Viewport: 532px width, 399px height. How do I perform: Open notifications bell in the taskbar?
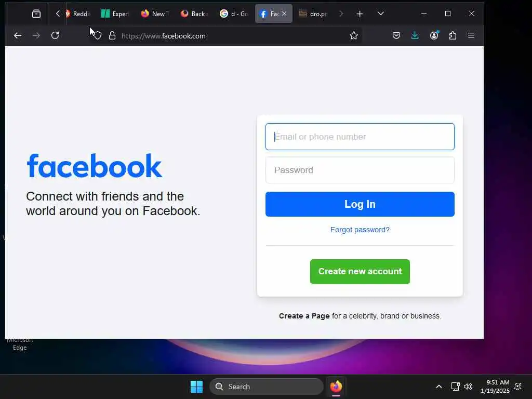click(518, 387)
